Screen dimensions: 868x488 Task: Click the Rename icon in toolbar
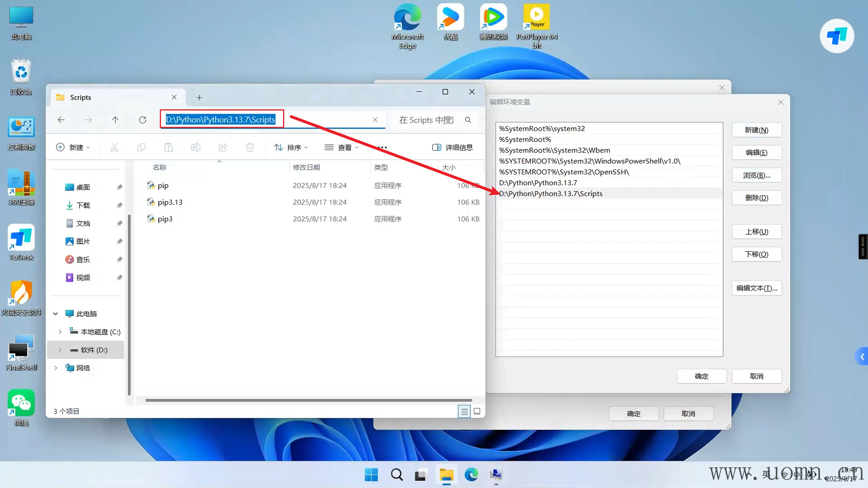[x=195, y=147]
